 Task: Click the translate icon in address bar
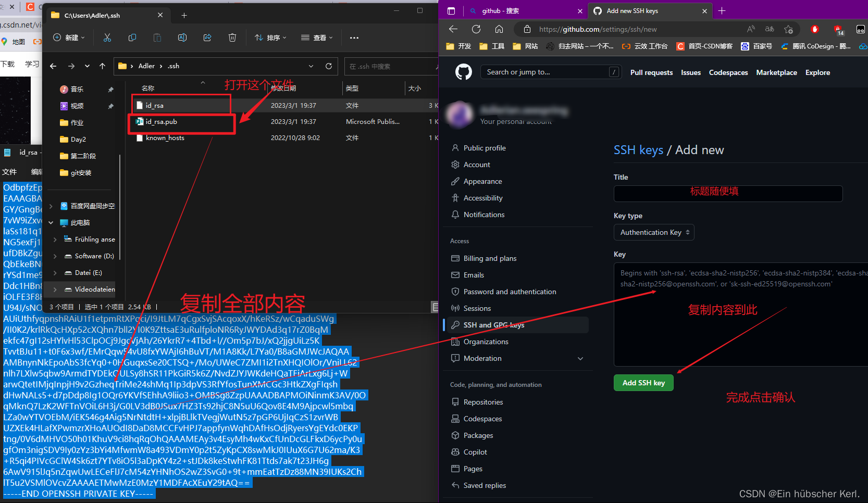770,29
